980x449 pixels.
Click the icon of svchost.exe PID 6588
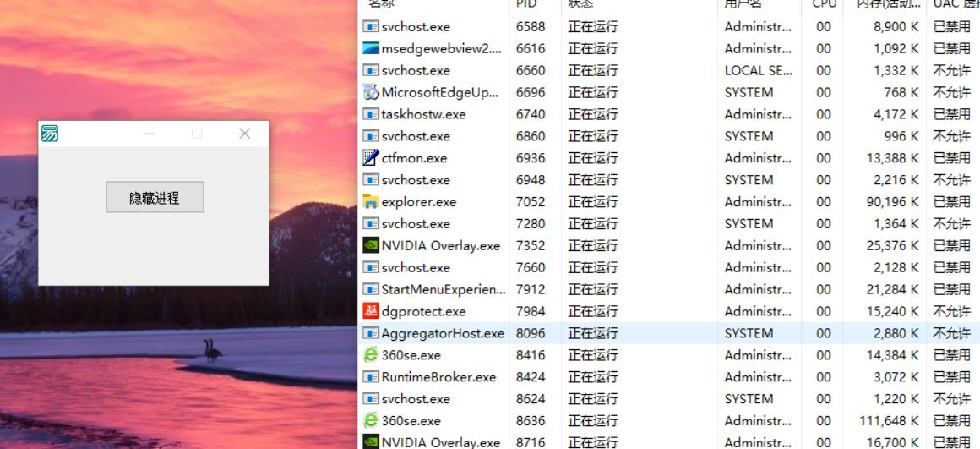371,27
